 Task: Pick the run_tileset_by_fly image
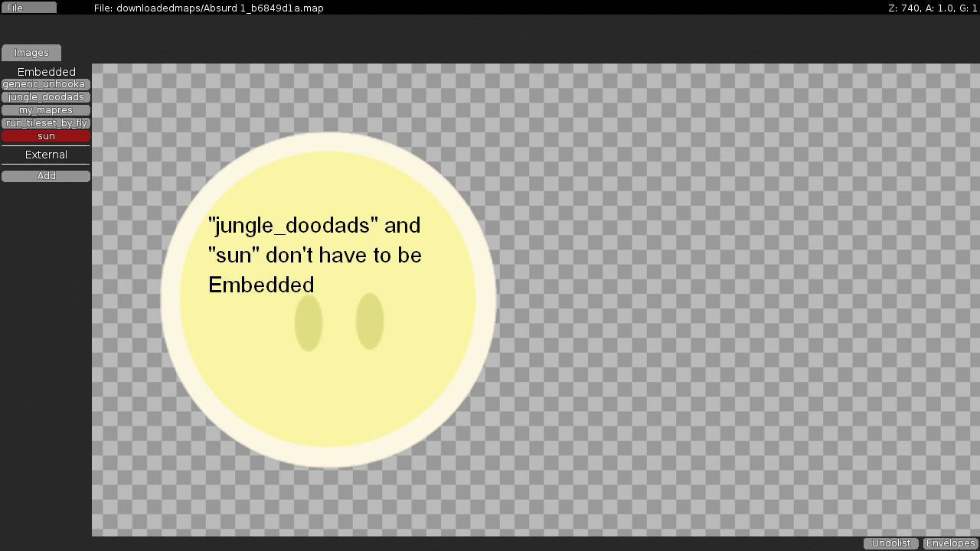46,123
